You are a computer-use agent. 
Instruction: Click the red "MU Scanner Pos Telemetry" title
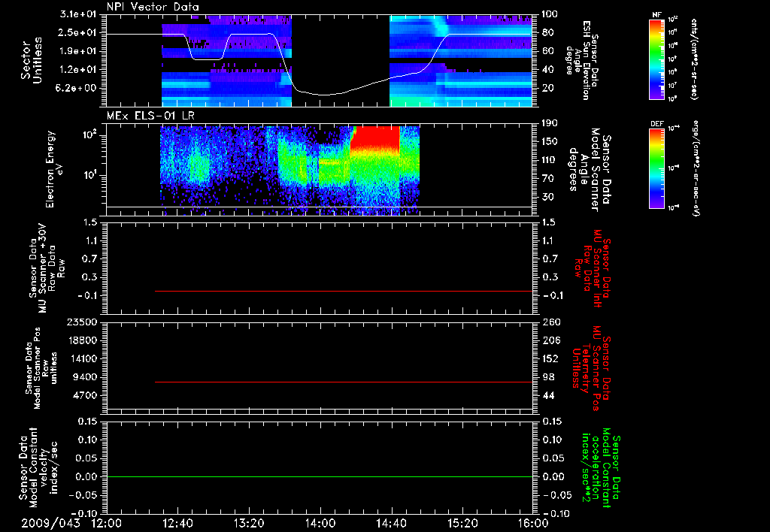pyautogui.click(x=591, y=367)
